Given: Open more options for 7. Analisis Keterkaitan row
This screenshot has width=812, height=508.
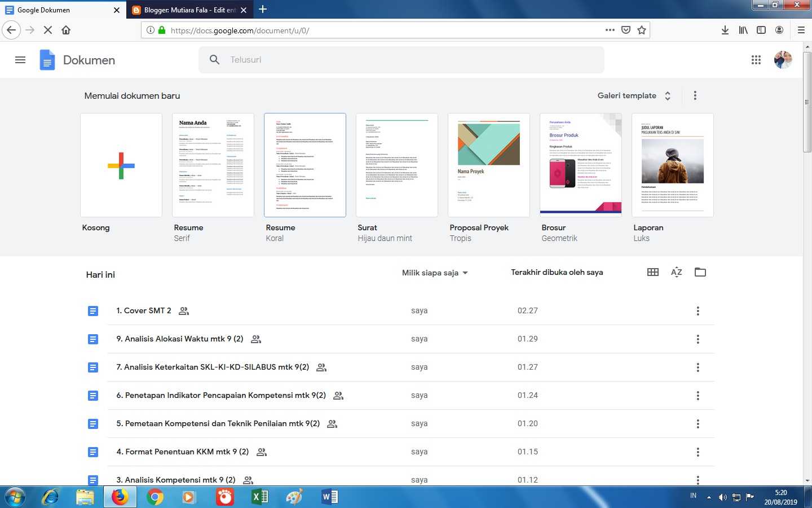Looking at the screenshot, I should [698, 367].
